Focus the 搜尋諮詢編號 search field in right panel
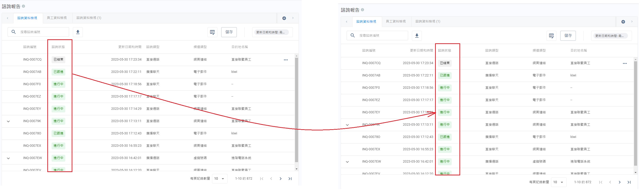 [381, 36]
